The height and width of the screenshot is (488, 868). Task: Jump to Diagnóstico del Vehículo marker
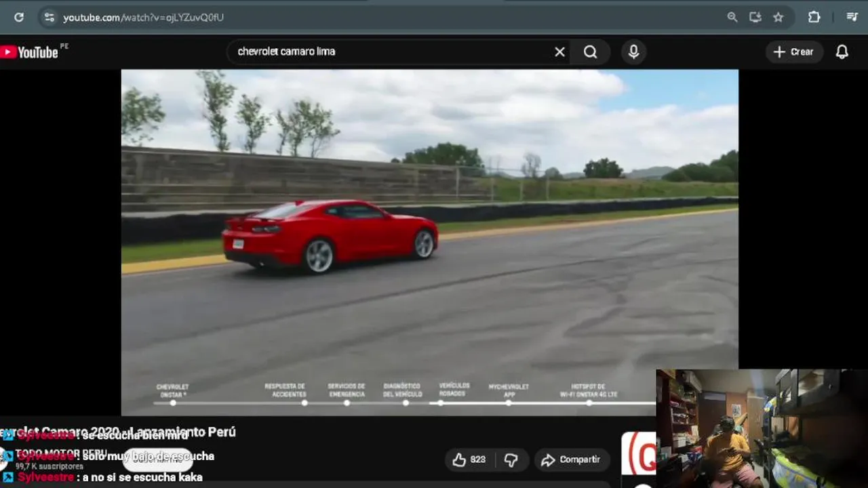(406, 403)
